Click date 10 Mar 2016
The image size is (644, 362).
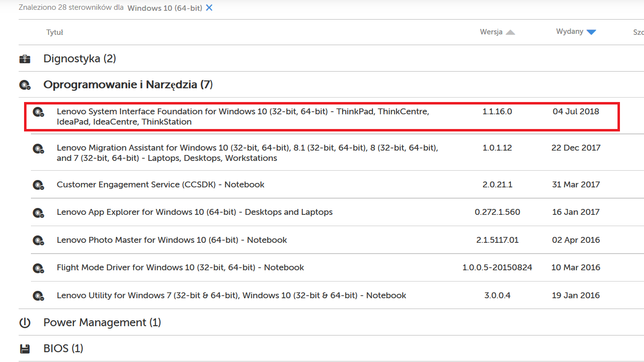pos(576,267)
